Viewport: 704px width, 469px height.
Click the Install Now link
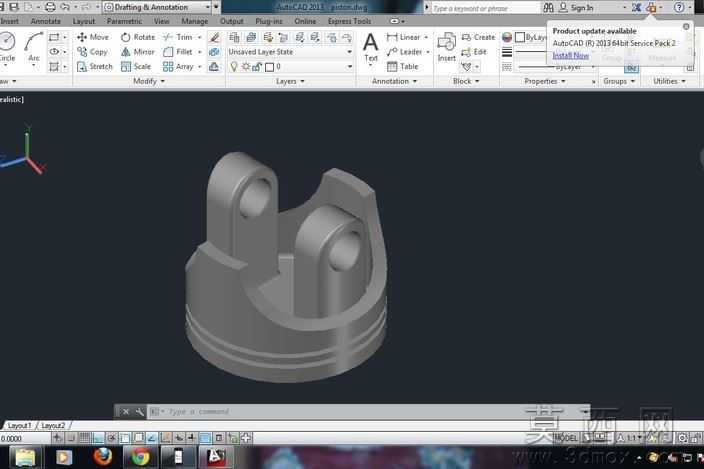pyautogui.click(x=571, y=56)
